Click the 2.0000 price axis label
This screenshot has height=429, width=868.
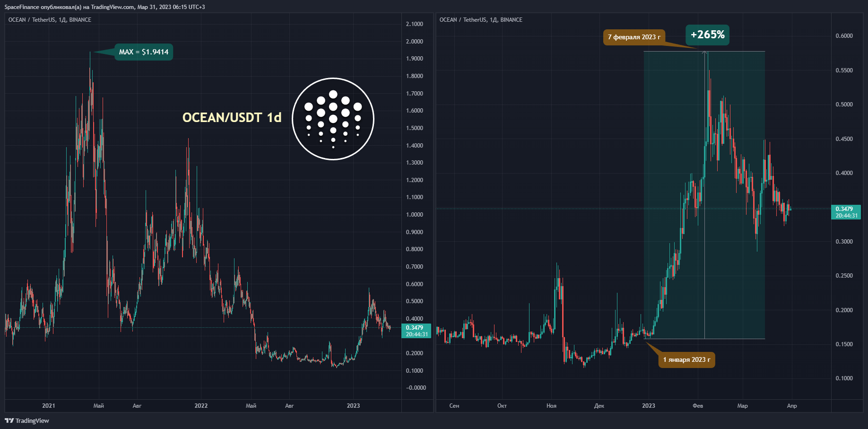[415, 42]
